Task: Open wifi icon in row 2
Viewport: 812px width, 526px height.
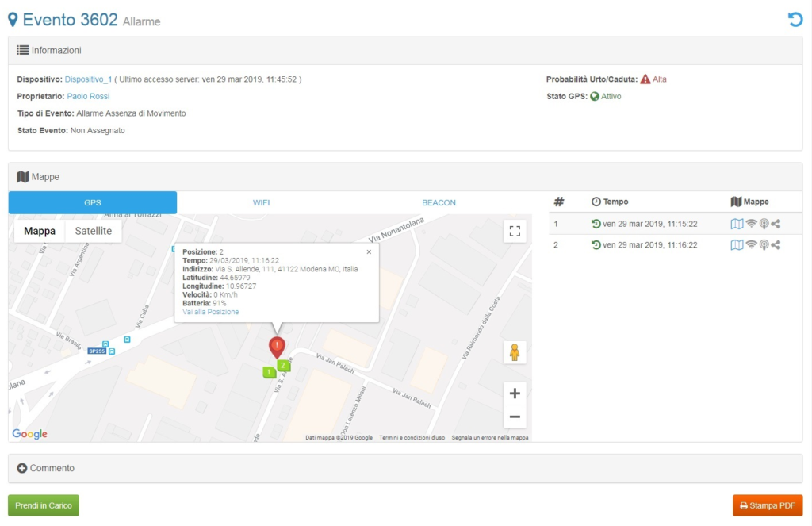Action: point(751,244)
